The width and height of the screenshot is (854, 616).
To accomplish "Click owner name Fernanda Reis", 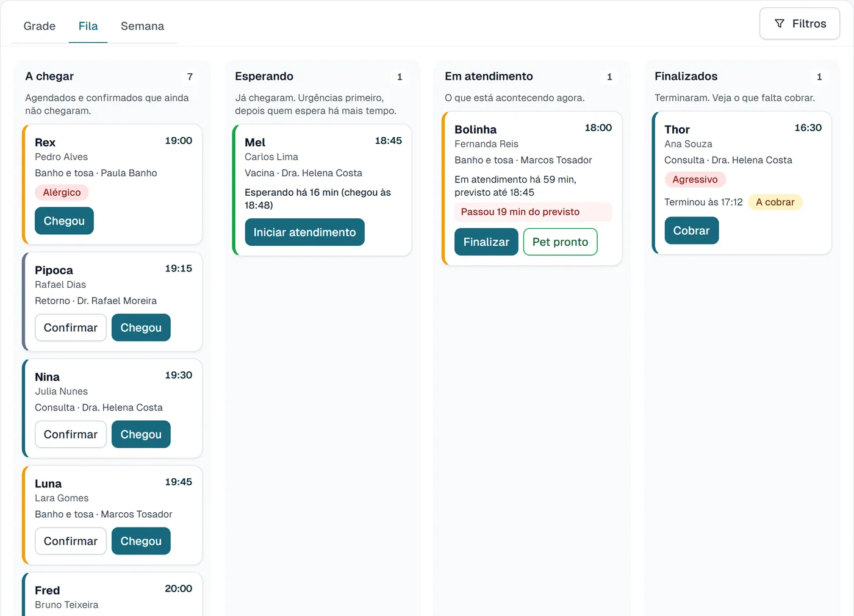I will coord(486,144).
